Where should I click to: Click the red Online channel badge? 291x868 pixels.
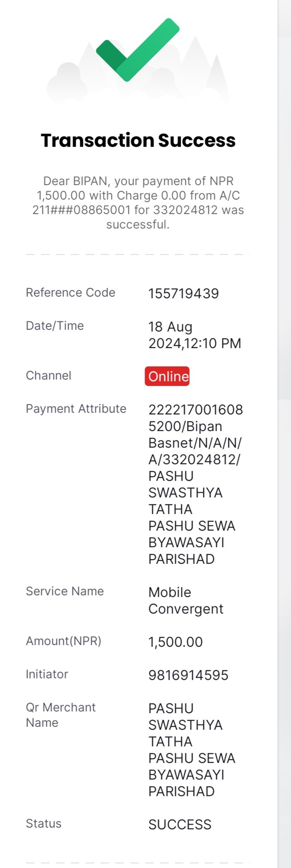(x=167, y=376)
